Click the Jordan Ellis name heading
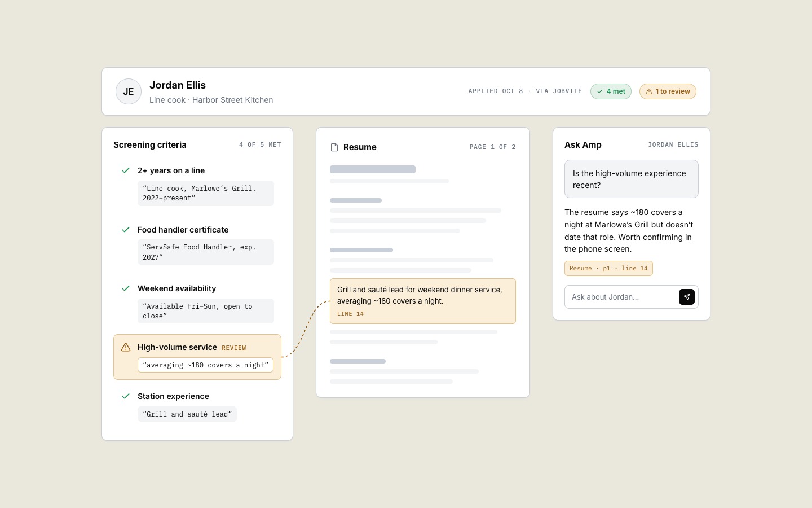This screenshot has width=812, height=508. (178, 85)
